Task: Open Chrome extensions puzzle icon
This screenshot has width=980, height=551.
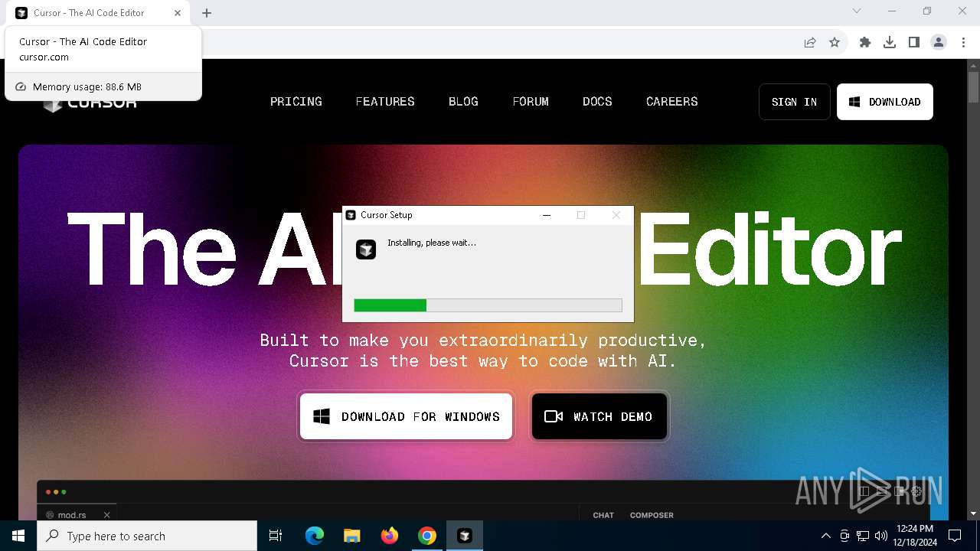Action: [865, 43]
